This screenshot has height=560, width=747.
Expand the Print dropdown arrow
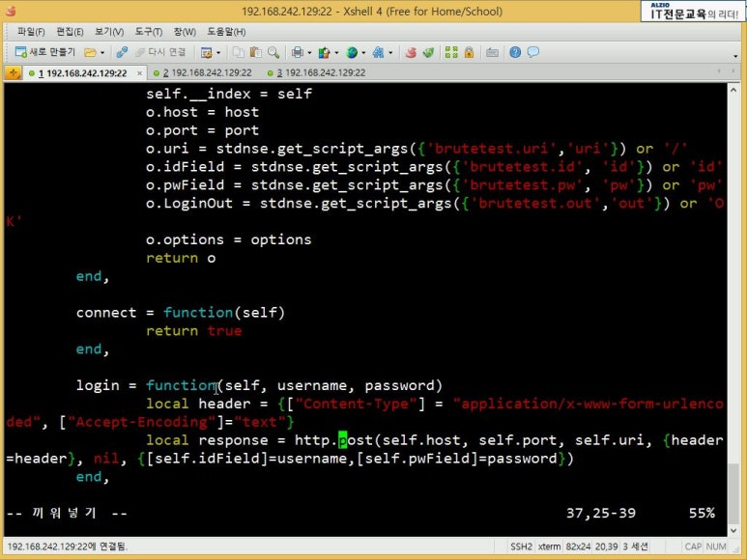[x=309, y=53]
